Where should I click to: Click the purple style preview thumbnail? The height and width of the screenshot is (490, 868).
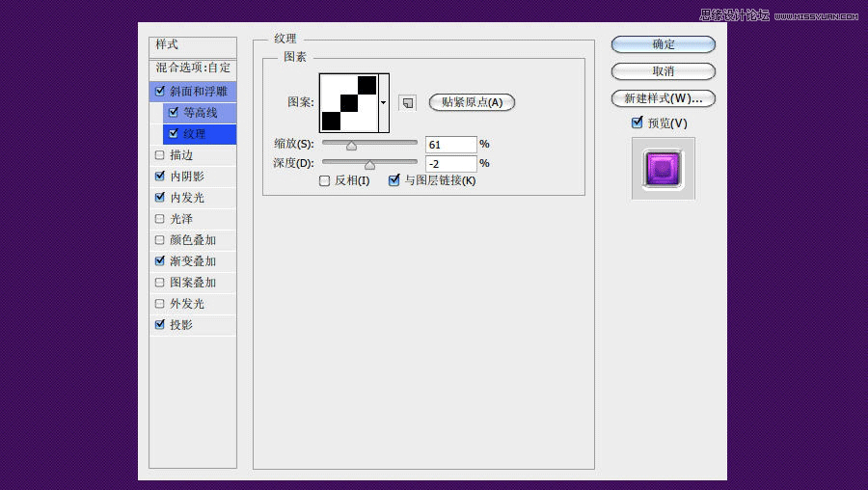point(664,169)
